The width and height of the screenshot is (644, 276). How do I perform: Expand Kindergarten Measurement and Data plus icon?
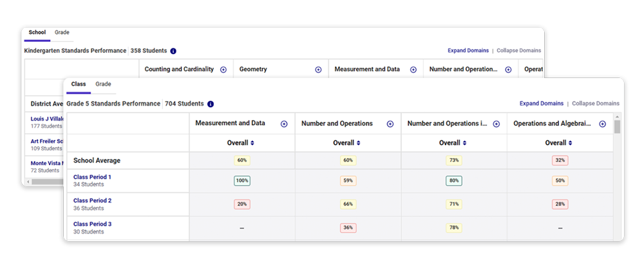click(413, 70)
